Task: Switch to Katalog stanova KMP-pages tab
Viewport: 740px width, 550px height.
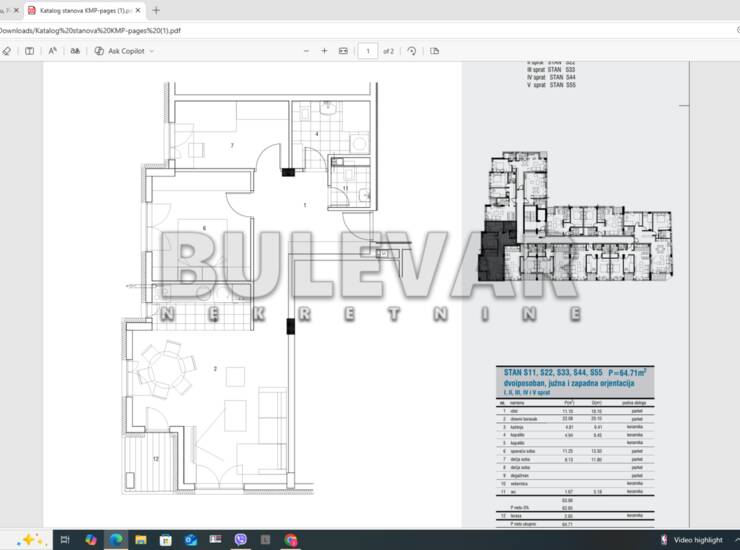Action: tap(80, 10)
